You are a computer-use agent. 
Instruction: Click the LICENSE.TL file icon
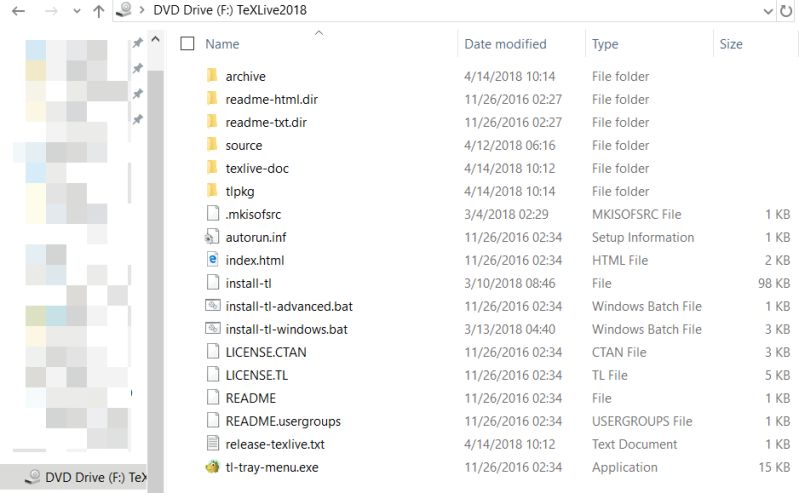point(212,374)
